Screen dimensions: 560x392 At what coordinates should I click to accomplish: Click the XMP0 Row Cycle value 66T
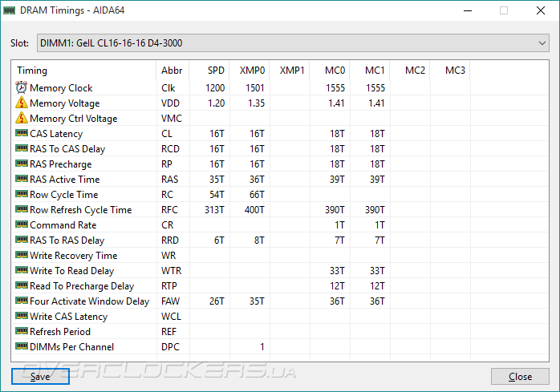point(257,195)
